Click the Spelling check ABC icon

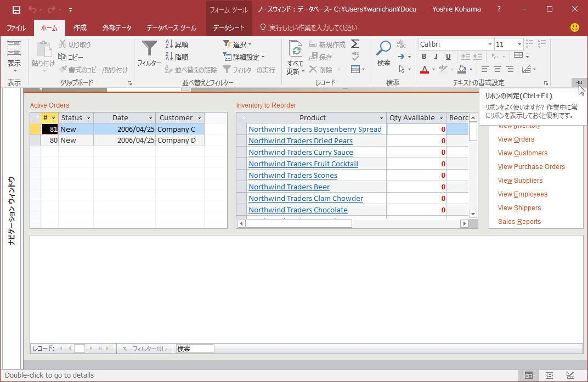click(x=355, y=57)
